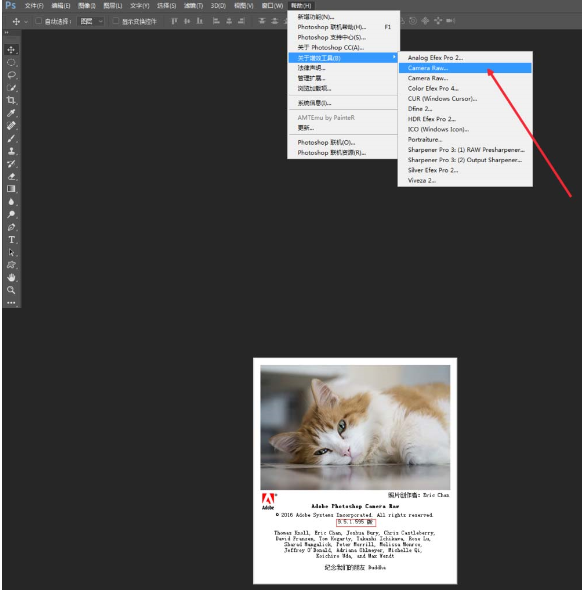The width and height of the screenshot is (584, 590).
Task: Choose Analog Efex Pro 2... submenu item
Action: tap(465, 58)
